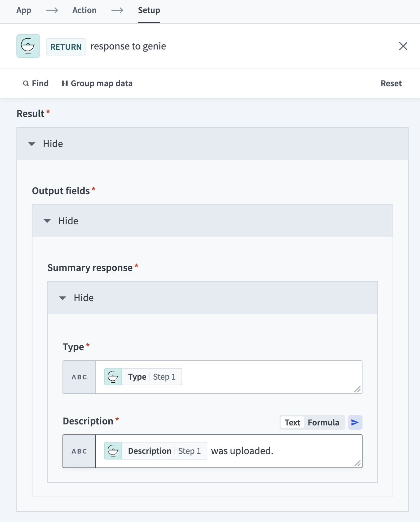The width and height of the screenshot is (420, 522).
Task: Click the Reset button
Action: (391, 84)
